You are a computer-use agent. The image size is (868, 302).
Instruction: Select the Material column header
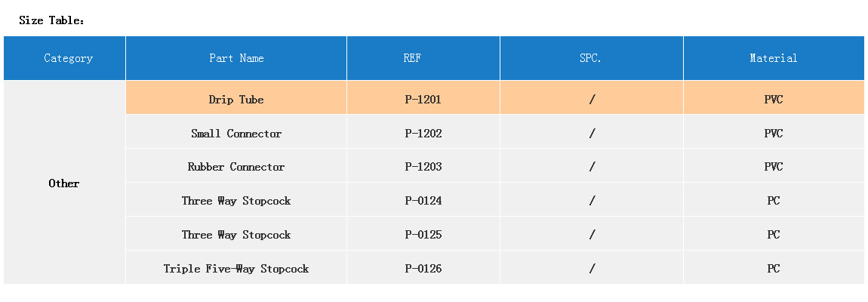tap(773, 58)
